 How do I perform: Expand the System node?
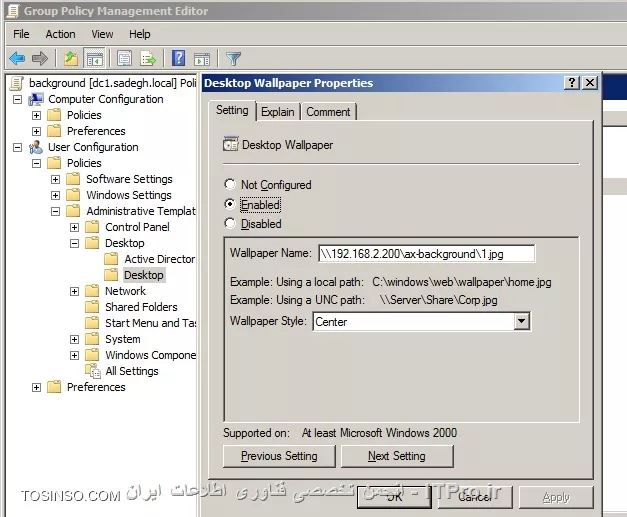[74, 339]
